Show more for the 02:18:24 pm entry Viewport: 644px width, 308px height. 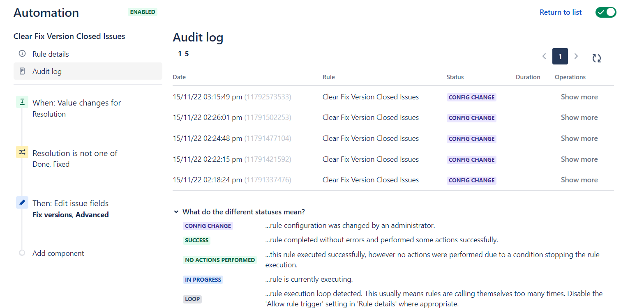[x=579, y=179]
